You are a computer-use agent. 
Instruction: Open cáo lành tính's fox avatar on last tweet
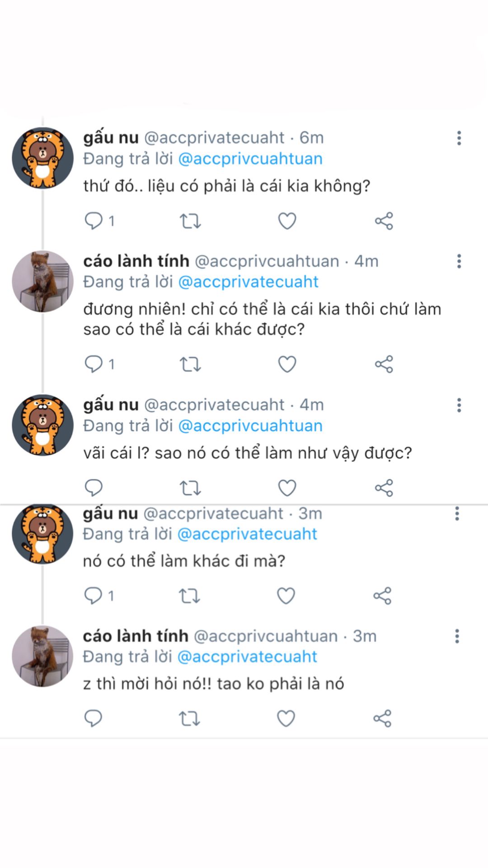pyautogui.click(x=42, y=656)
